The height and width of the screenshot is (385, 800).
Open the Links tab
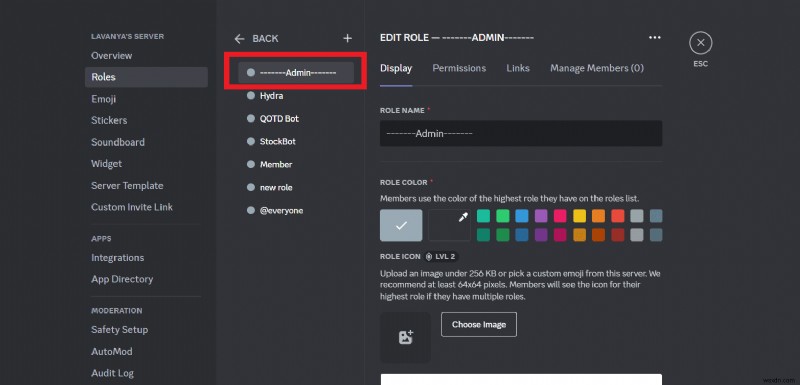518,68
